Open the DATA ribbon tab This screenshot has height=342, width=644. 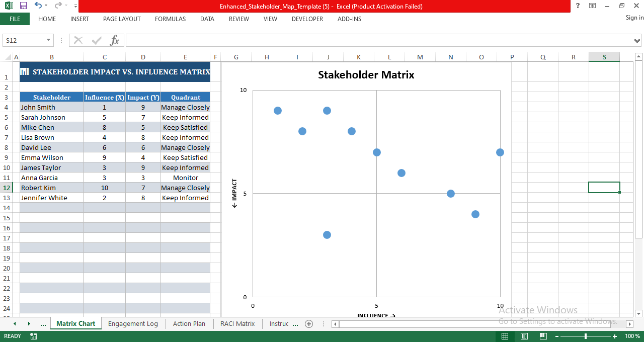[x=207, y=19]
